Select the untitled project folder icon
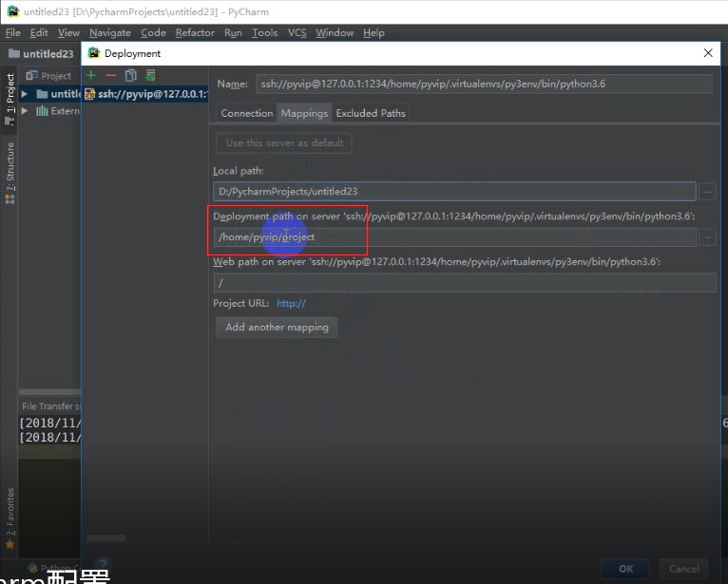Screen dimensions: 728x584 tap(42, 94)
